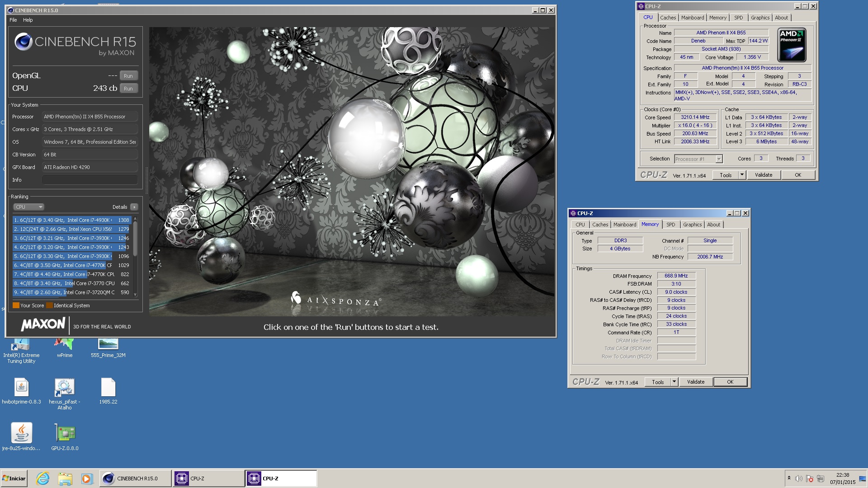
Task: Switch to Mainboard tab in top CPU-Z
Action: [x=692, y=18]
